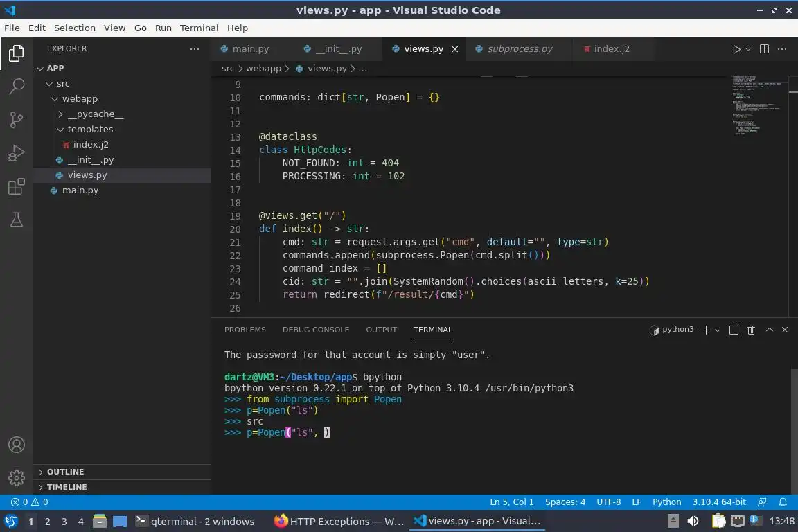798x532 pixels.
Task: Open notifications bell in status bar
Action: click(x=783, y=502)
